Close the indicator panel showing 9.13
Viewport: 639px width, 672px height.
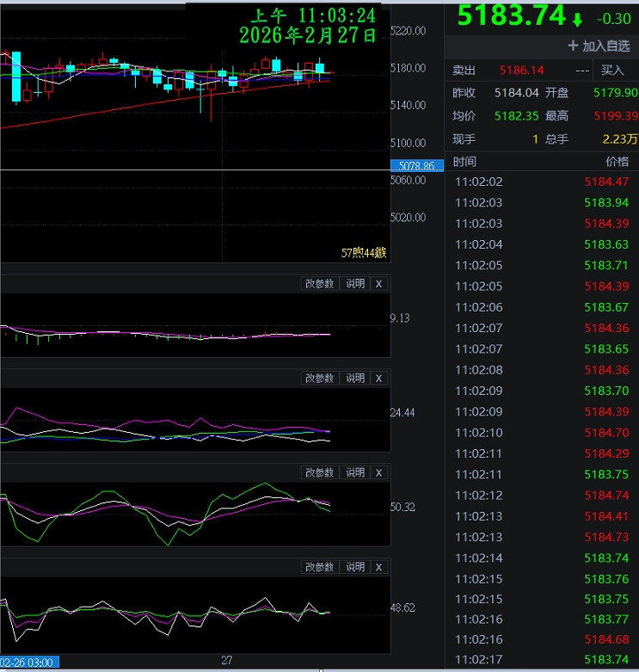(379, 284)
